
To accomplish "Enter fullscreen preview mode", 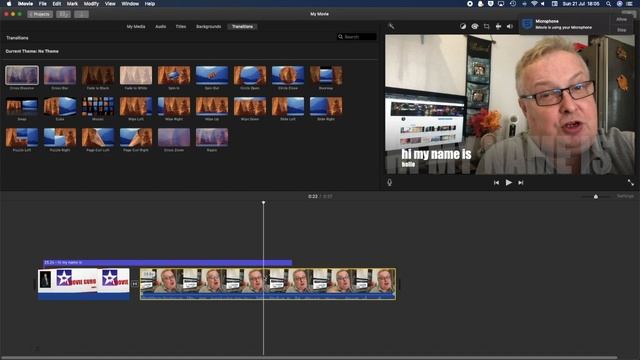I will pos(631,182).
